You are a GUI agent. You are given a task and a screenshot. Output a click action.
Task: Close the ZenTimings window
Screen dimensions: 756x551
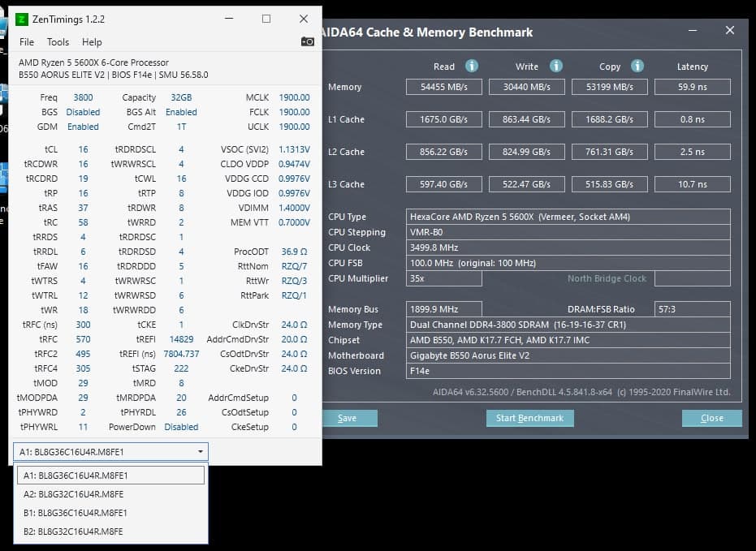point(303,19)
